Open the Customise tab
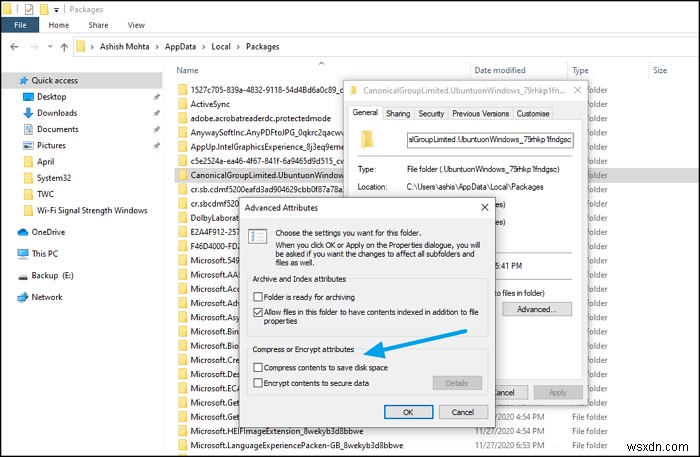This screenshot has height=457, width=700. (x=533, y=113)
